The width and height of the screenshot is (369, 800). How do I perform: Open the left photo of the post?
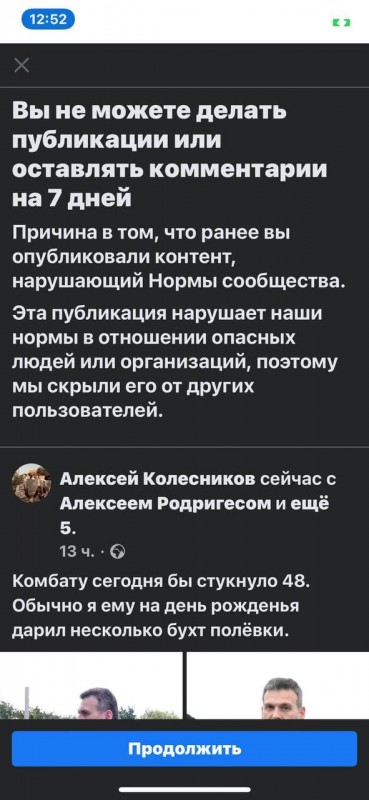point(91,685)
